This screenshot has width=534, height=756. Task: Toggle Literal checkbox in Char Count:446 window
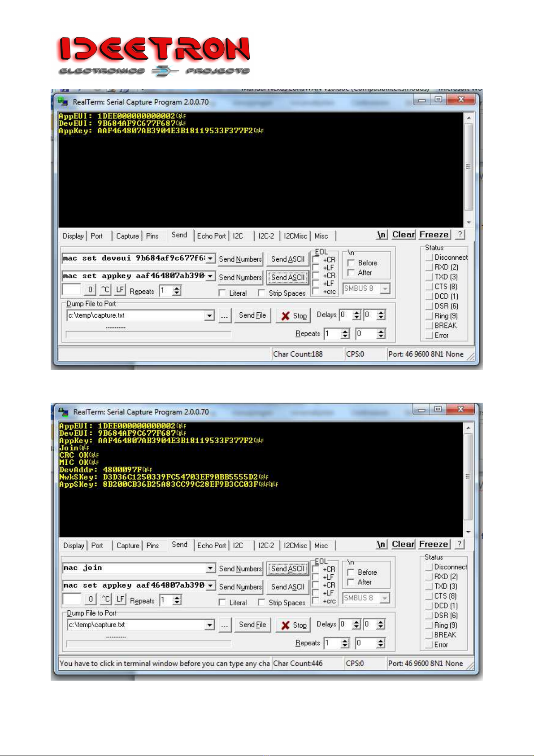(x=222, y=603)
